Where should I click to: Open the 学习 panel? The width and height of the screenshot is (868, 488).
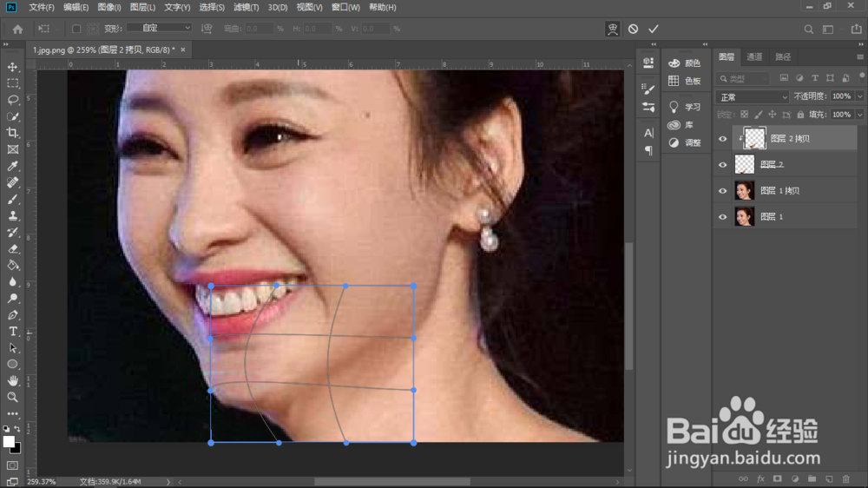pyautogui.click(x=685, y=107)
